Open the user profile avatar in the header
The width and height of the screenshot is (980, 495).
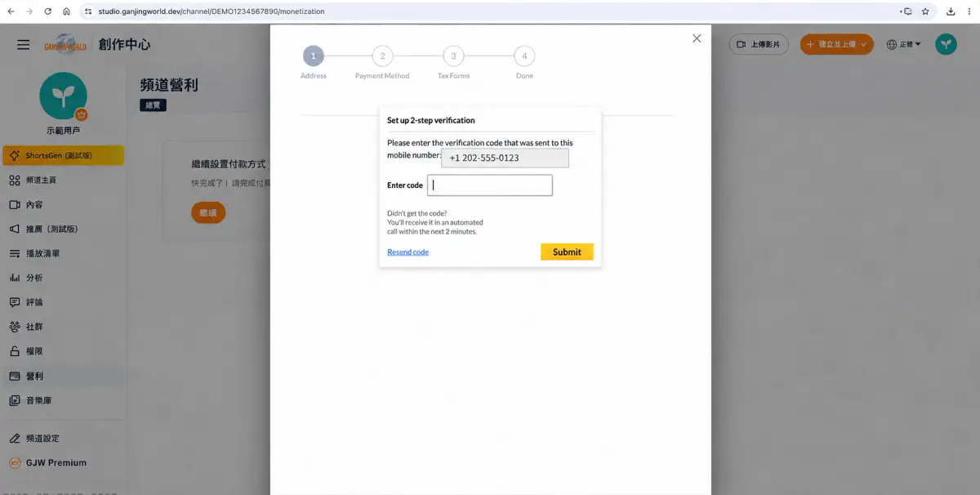946,44
